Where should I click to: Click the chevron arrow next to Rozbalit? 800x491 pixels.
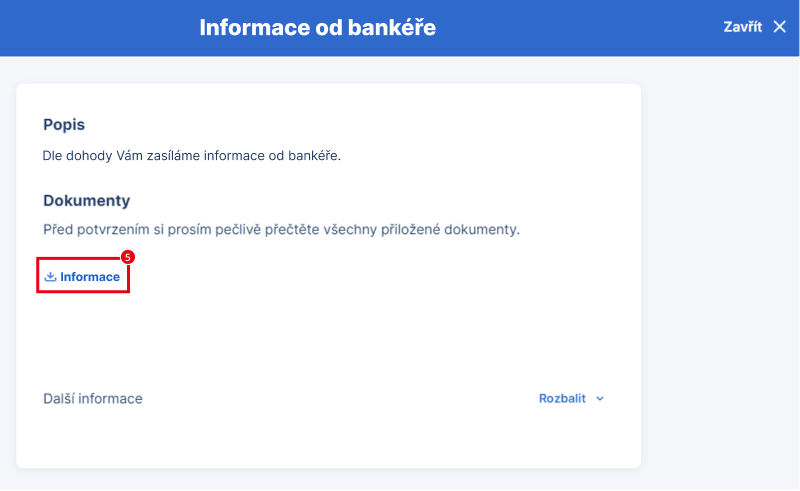pos(600,399)
